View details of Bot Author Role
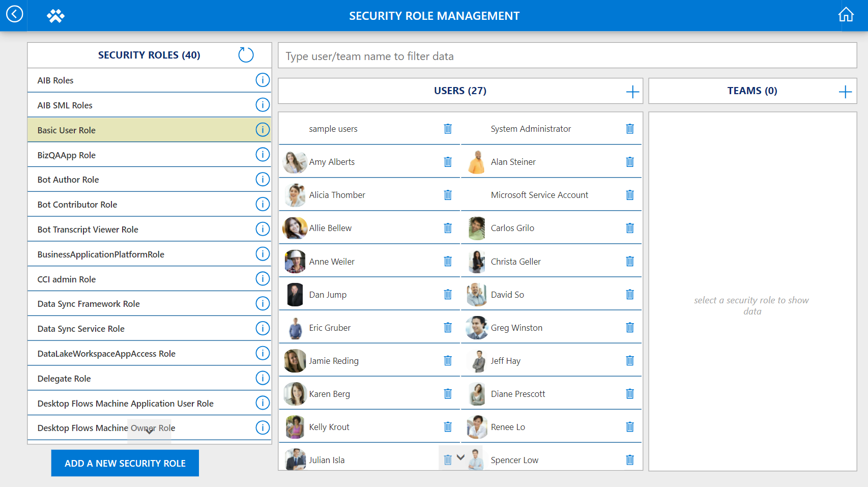The width and height of the screenshot is (868, 487). (263, 179)
